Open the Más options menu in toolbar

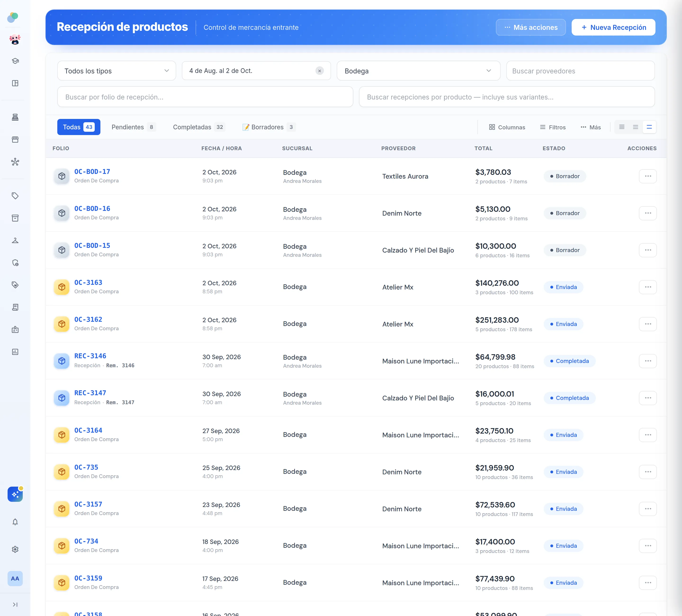(x=591, y=127)
